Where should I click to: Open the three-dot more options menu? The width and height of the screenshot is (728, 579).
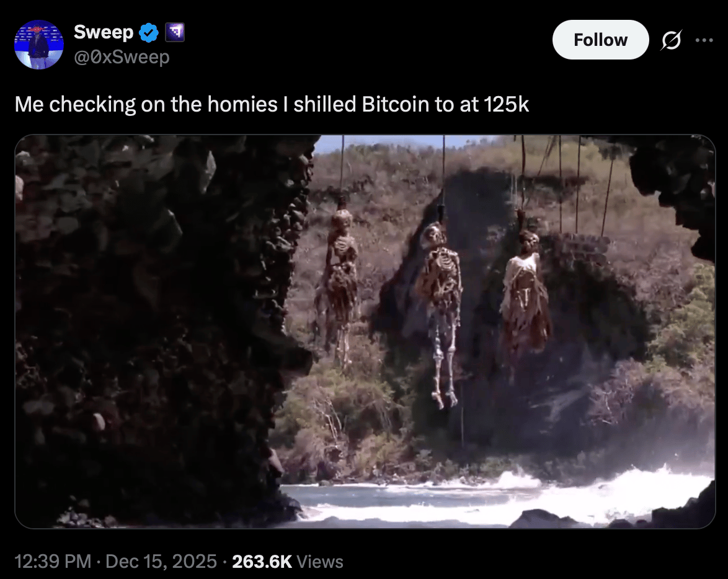pos(704,40)
